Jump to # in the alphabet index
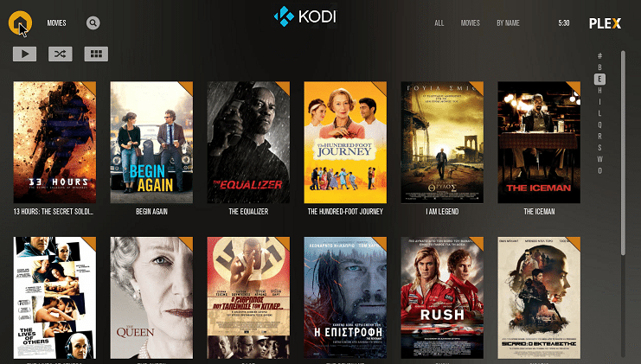 (x=599, y=55)
